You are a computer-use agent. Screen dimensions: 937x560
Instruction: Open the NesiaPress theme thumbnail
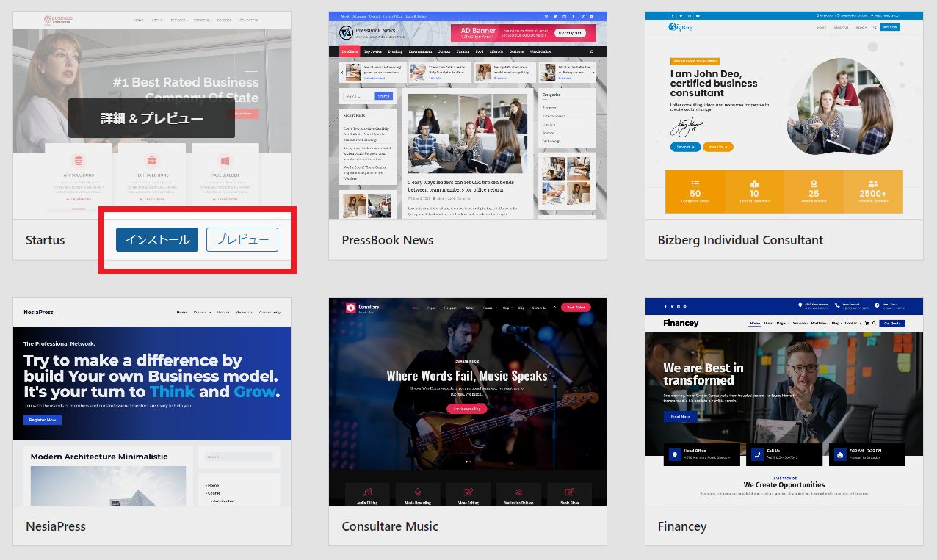pos(152,401)
